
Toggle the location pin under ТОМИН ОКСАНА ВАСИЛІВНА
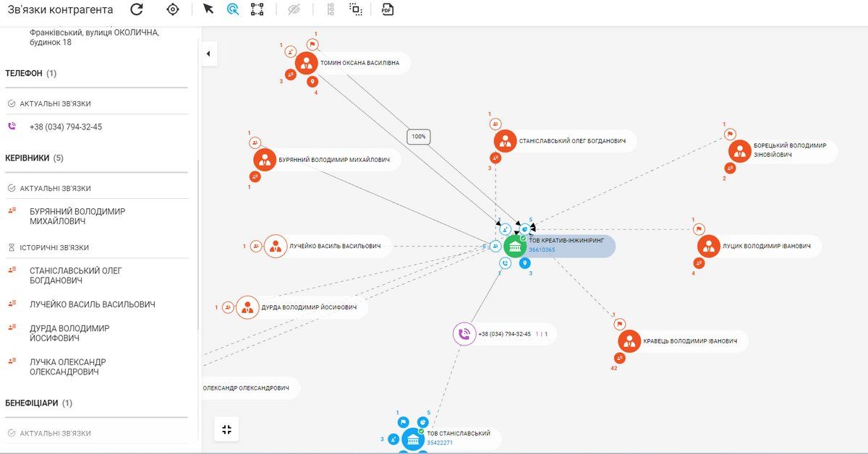[x=312, y=82]
